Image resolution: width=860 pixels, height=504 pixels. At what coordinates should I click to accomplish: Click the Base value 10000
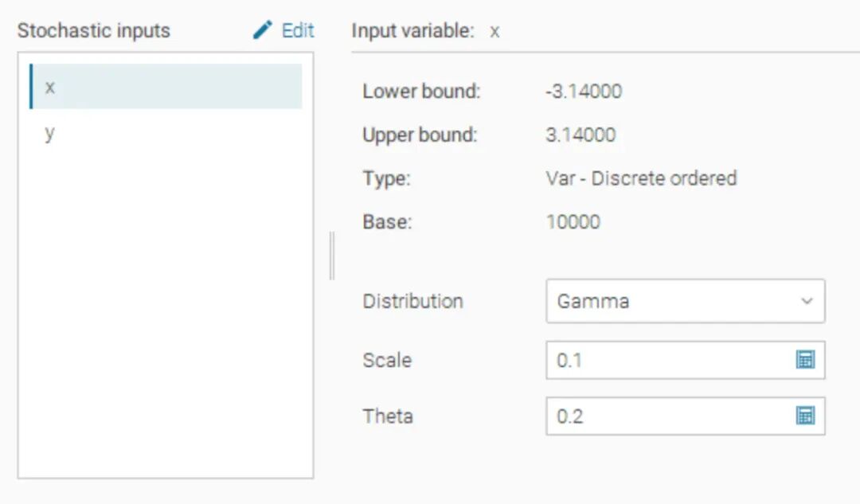tap(573, 221)
